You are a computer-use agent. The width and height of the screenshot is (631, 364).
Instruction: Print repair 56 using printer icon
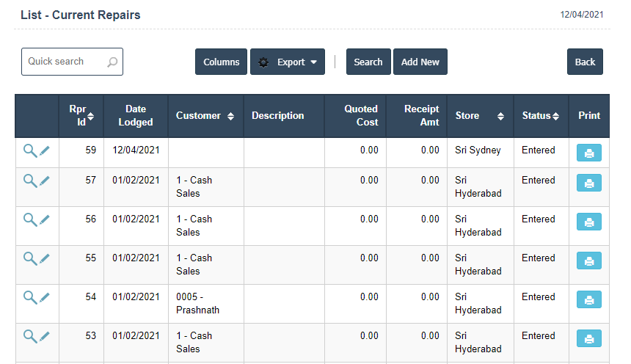[588, 221]
